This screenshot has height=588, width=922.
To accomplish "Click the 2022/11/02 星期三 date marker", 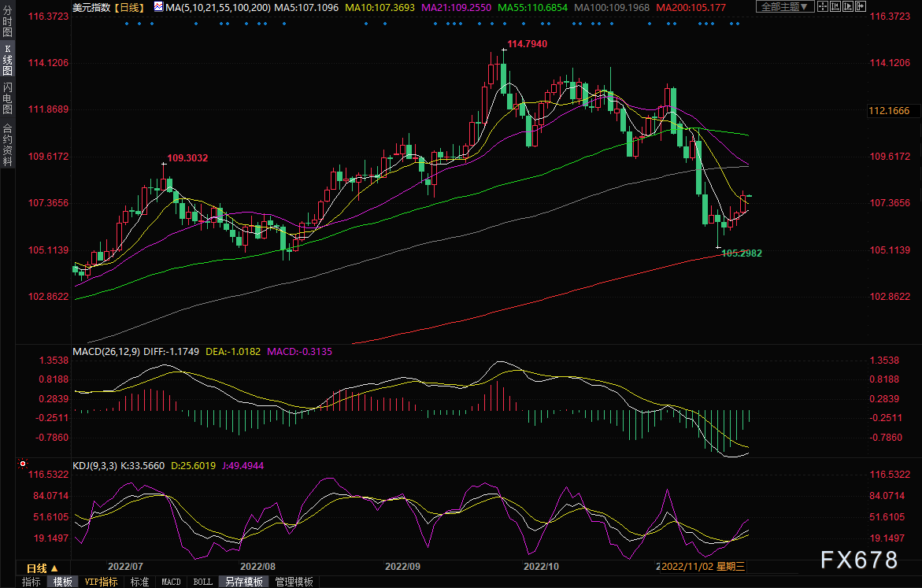I will pos(703,566).
